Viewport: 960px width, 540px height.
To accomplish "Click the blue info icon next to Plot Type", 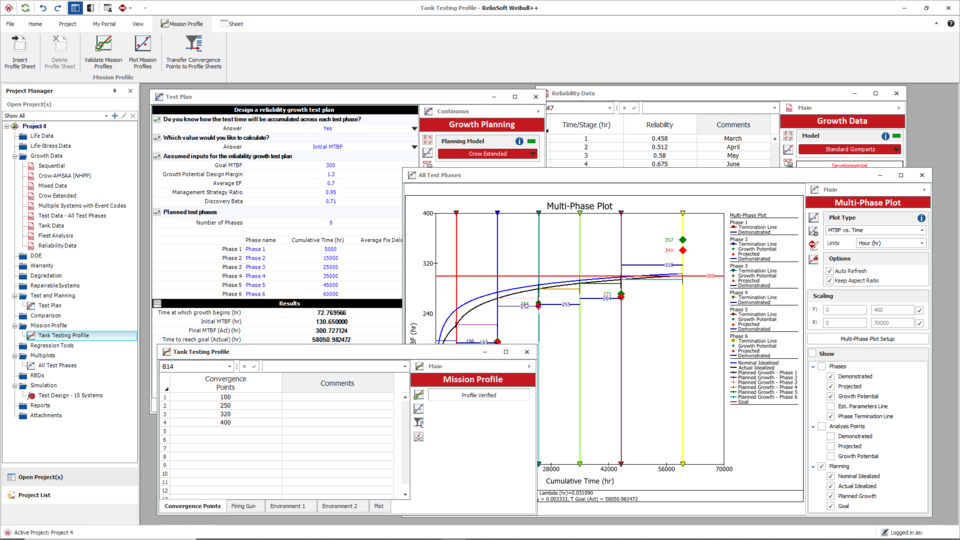I will 921,218.
